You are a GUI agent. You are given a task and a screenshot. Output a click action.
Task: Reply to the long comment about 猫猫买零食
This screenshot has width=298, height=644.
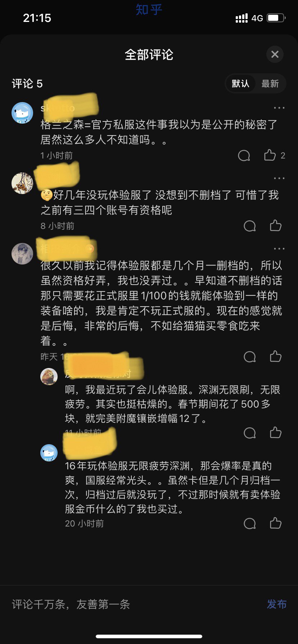pos(250,357)
